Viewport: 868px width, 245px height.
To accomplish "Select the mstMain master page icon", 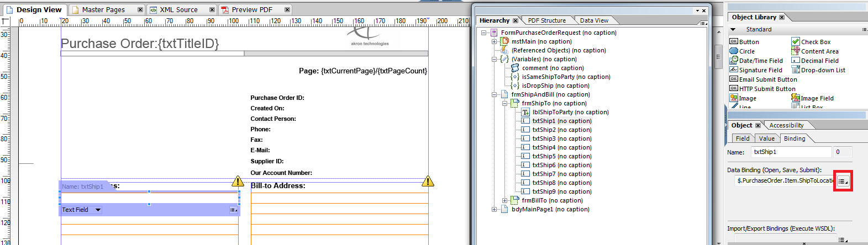I will [x=504, y=41].
